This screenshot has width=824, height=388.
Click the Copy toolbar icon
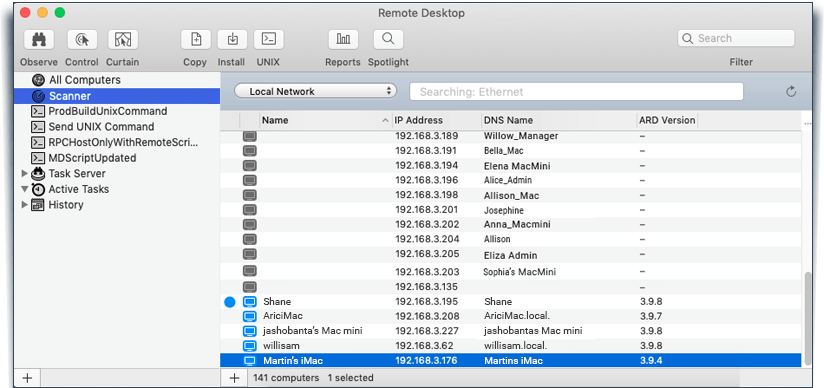[x=195, y=39]
